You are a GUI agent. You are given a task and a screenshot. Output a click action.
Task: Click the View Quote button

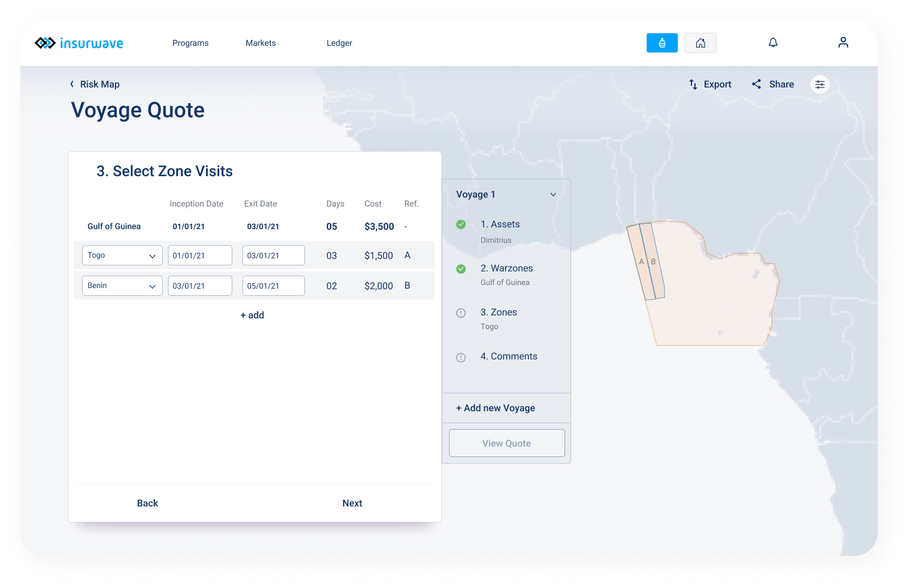pos(507,443)
